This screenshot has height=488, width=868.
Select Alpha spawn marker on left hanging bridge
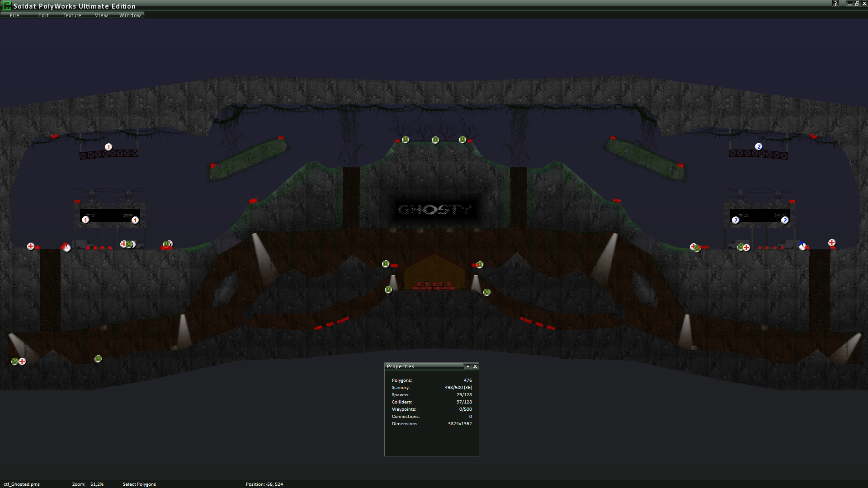[108, 147]
